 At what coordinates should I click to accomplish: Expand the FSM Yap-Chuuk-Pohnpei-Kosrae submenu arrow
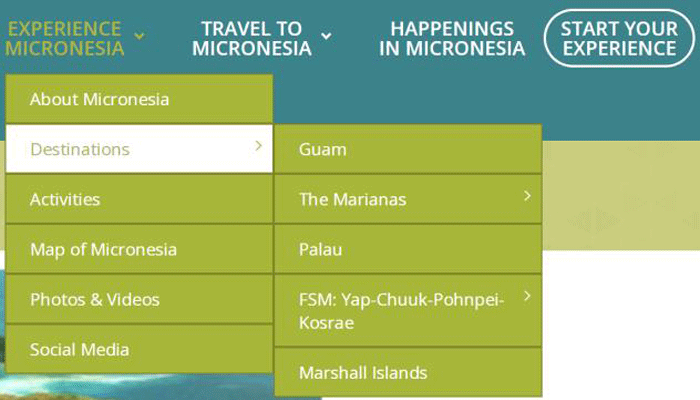coord(527,296)
